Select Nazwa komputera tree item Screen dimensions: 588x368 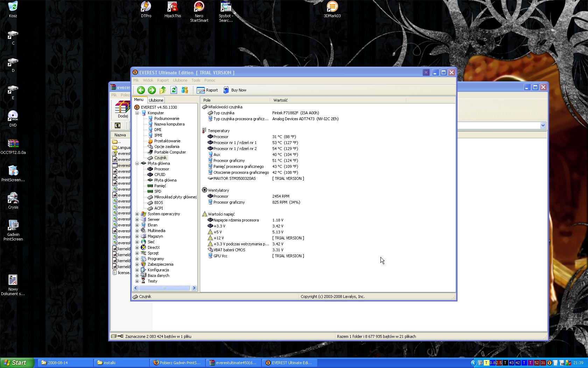coord(169,124)
